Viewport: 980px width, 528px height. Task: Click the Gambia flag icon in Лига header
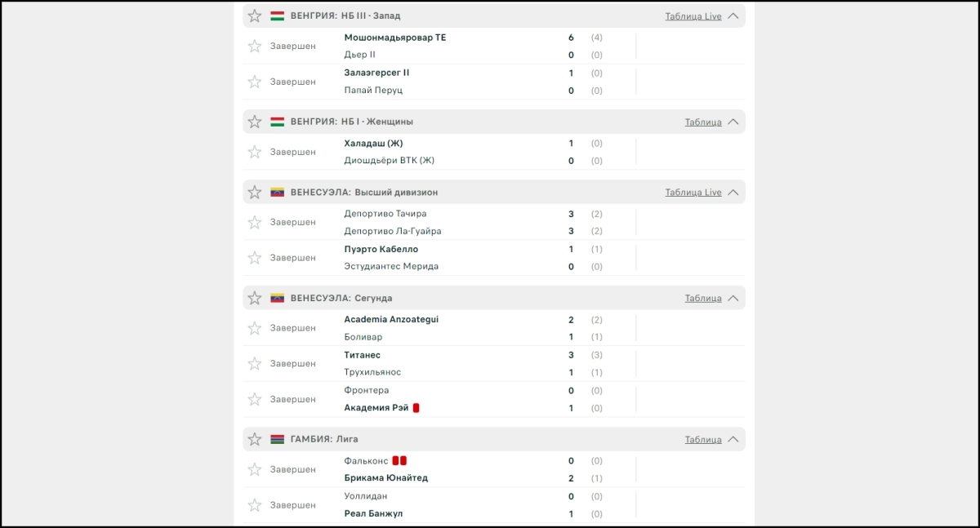pos(278,439)
